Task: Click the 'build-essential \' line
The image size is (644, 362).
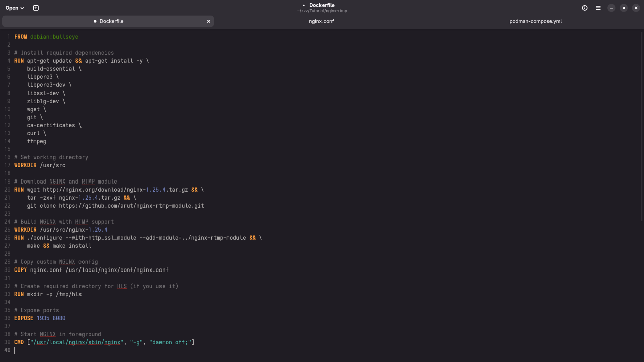Action: pos(54,69)
